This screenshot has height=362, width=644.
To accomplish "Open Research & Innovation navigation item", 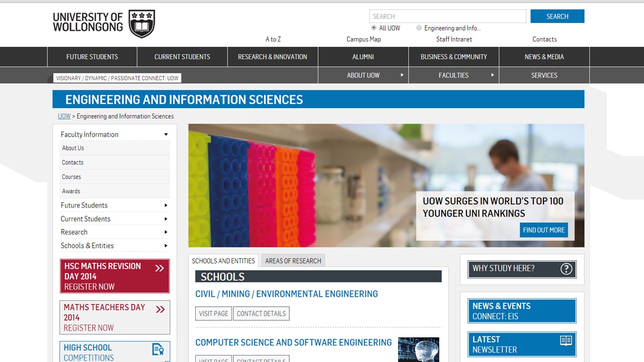I will [x=273, y=57].
